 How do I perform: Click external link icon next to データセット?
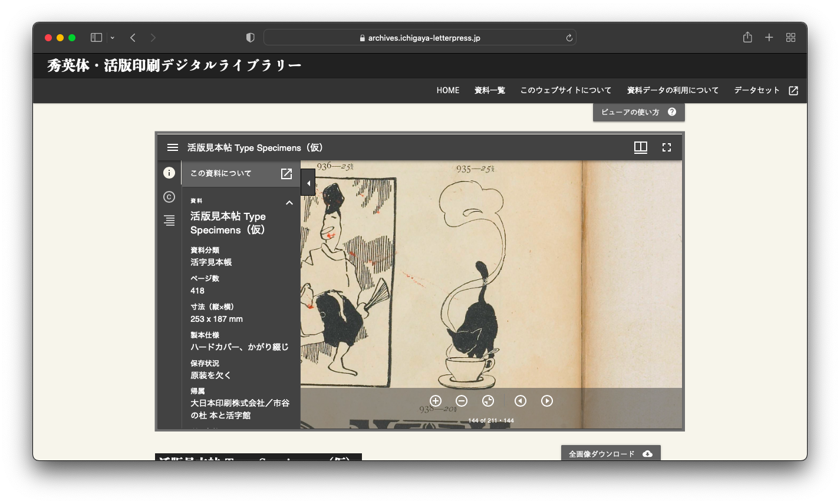793,91
